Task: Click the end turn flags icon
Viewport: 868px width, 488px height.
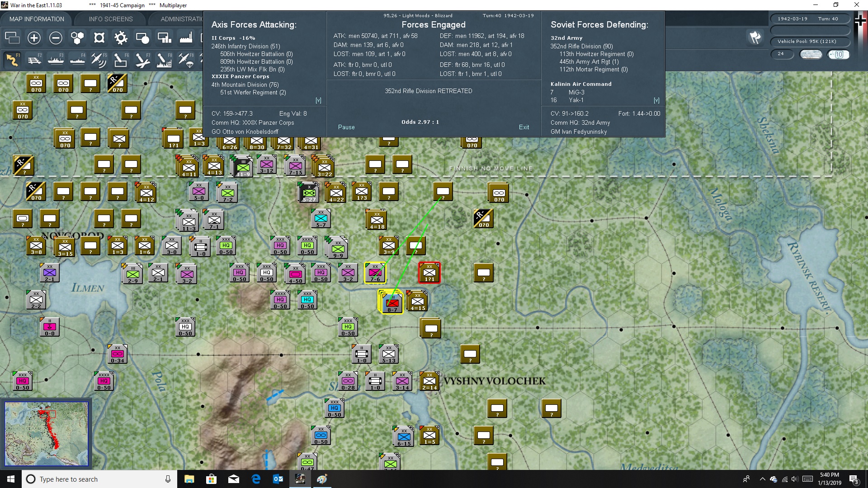Action: (x=755, y=38)
